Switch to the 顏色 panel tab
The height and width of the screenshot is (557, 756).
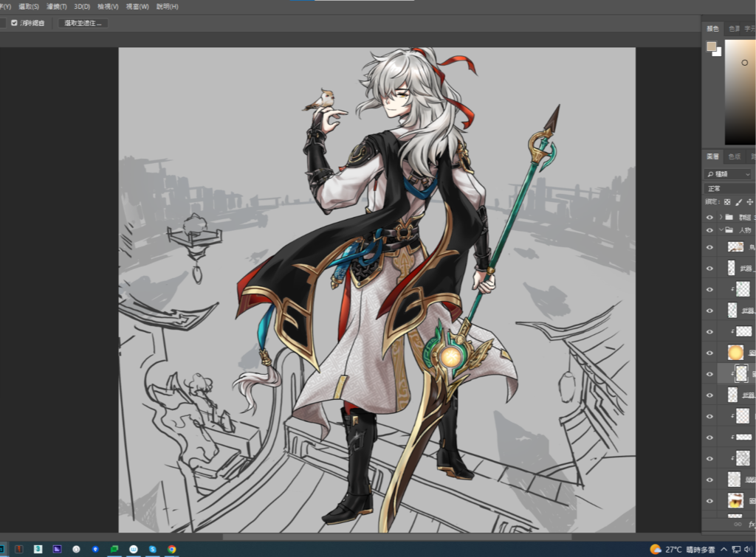click(x=712, y=29)
